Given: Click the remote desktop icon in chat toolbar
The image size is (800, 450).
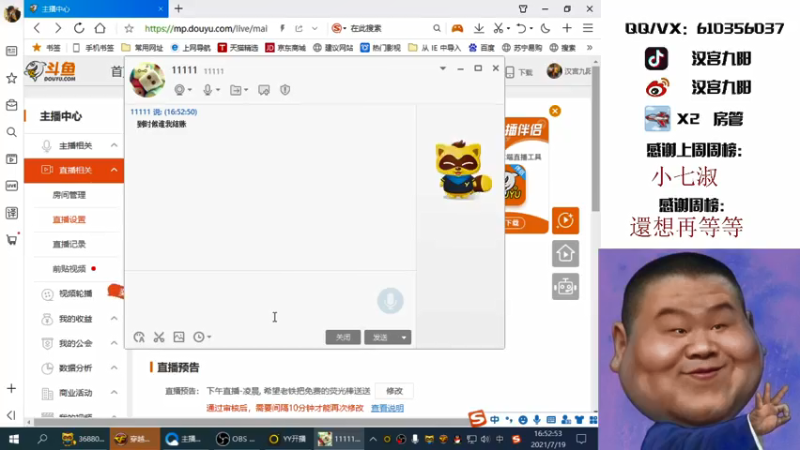Looking at the screenshot, I should point(264,90).
